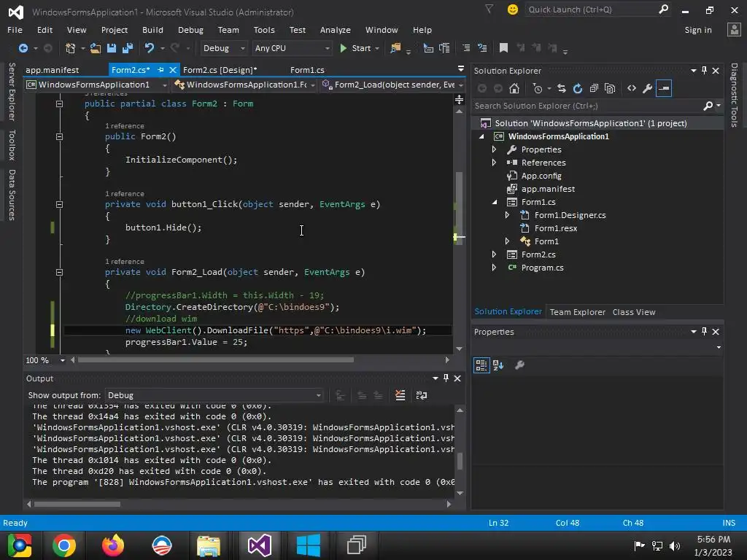
Task: Open the Tools menu
Action: [264, 30]
